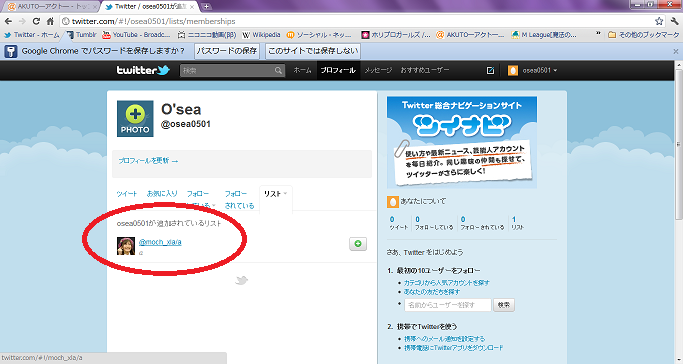The height and width of the screenshot is (364, 683).
Task: Bookmark the page with the star icon
Action: click(659, 21)
